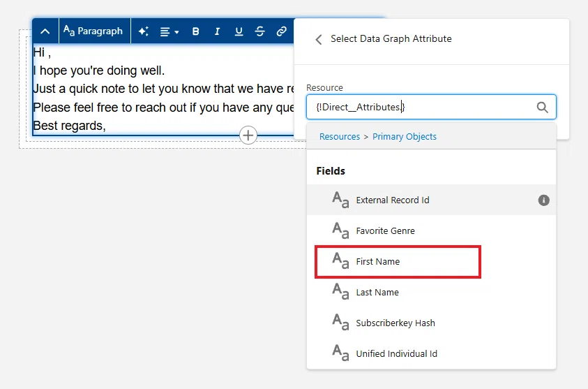This screenshot has width=588, height=389.
Task: Click the Resource input field
Action: pyautogui.click(x=431, y=107)
